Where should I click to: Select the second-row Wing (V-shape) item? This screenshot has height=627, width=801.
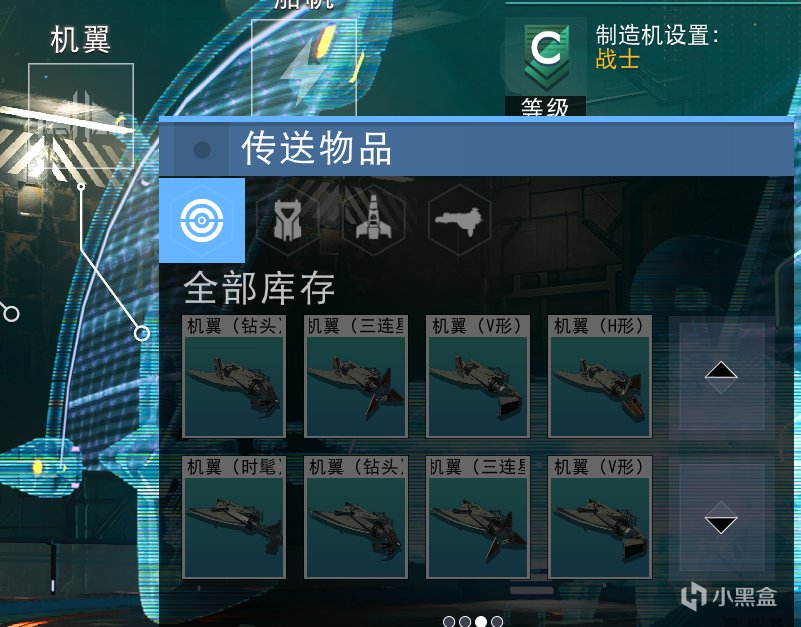coord(600,517)
